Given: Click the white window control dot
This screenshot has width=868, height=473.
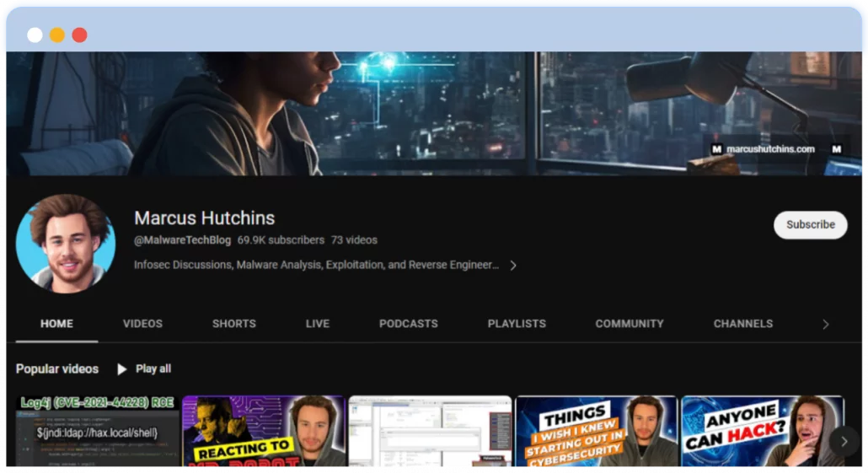Looking at the screenshot, I should click(35, 35).
